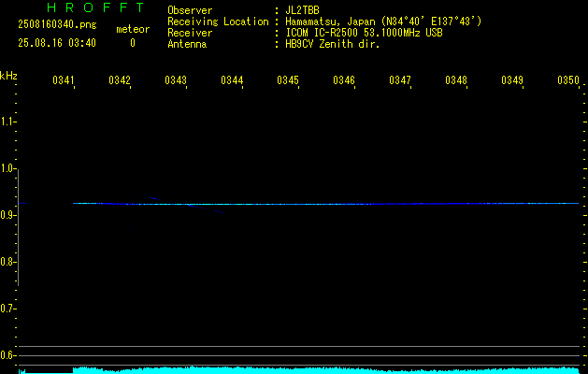Click the Observer label
588x374 pixels.
click(x=190, y=10)
